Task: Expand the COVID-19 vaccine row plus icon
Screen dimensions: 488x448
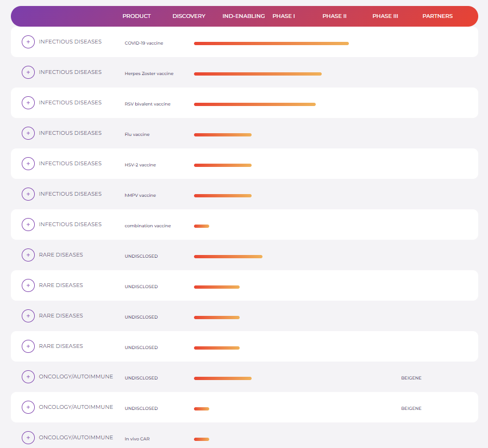Action: pyautogui.click(x=28, y=42)
